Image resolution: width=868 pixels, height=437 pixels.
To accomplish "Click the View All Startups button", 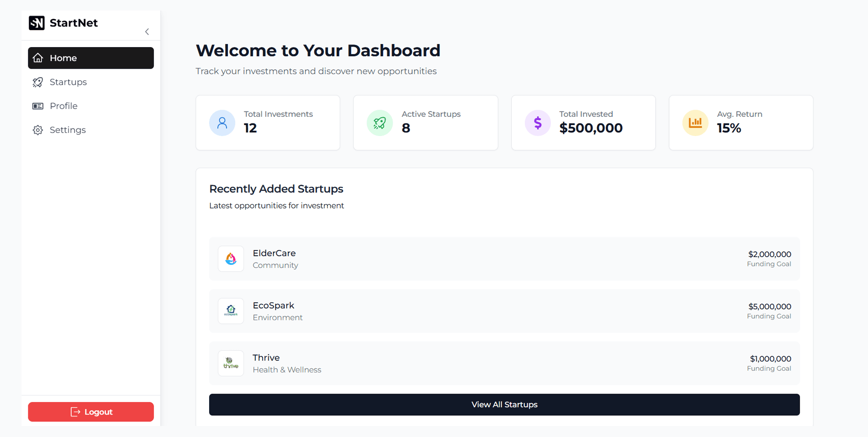I will 504,404.
